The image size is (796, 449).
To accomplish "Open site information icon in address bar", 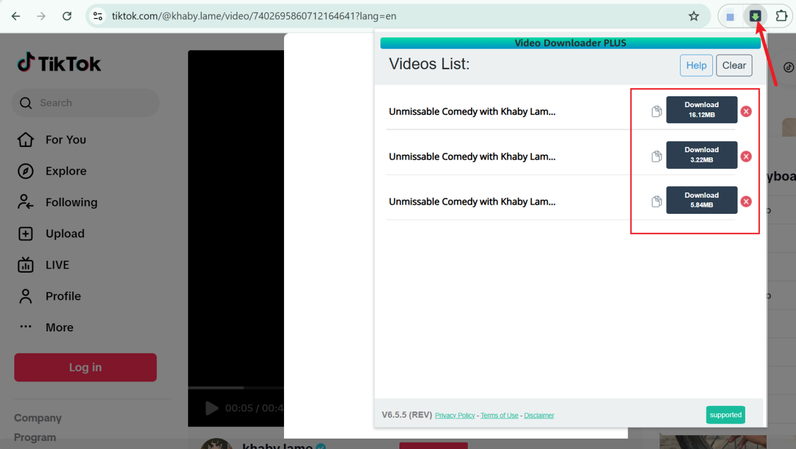I will coord(97,16).
